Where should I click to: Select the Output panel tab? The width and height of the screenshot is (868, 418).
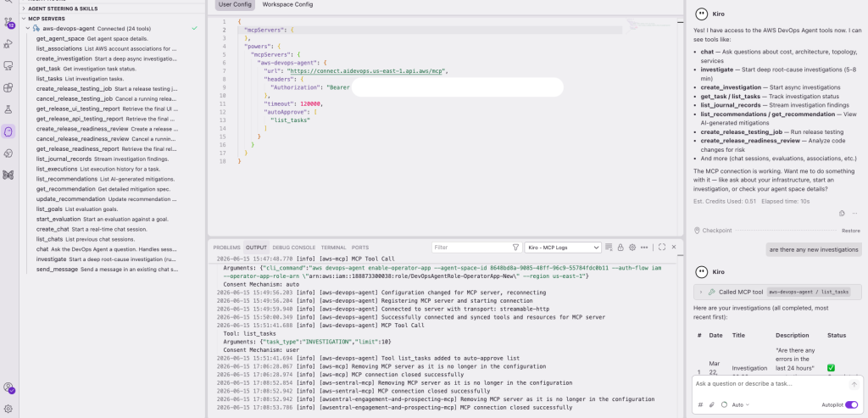256,248
